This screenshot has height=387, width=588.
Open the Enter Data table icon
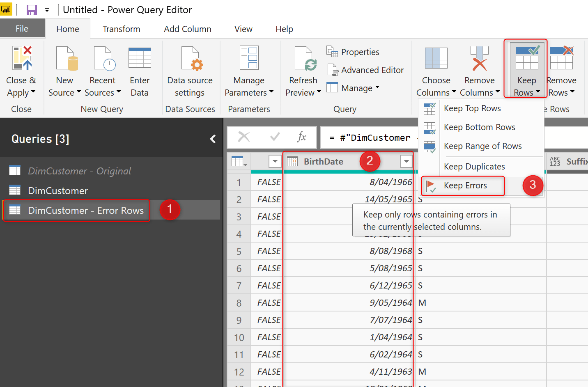140,58
